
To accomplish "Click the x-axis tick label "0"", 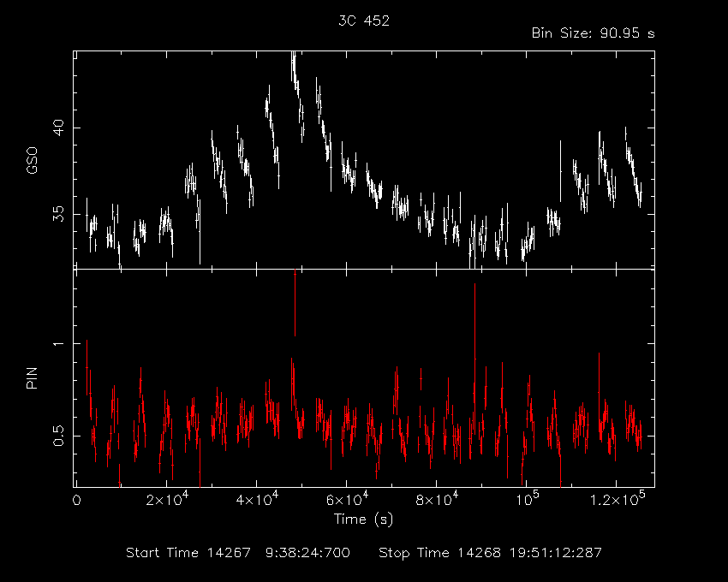I will (76, 501).
